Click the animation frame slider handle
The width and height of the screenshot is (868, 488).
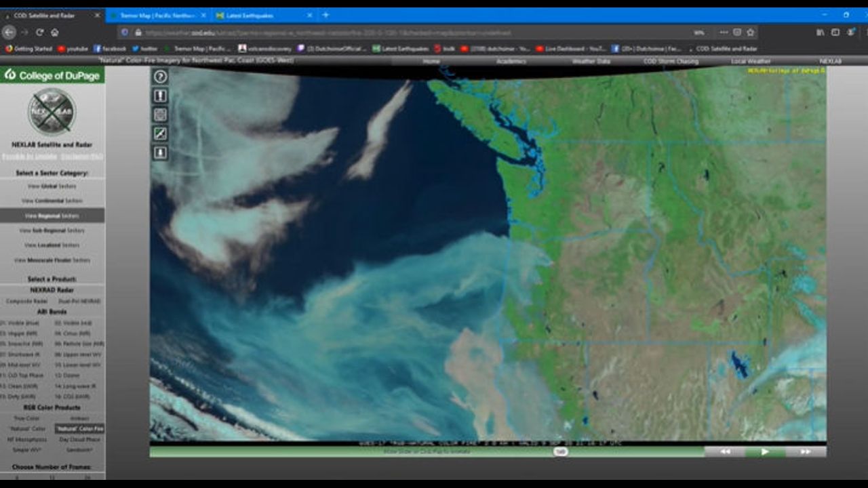point(560,451)
